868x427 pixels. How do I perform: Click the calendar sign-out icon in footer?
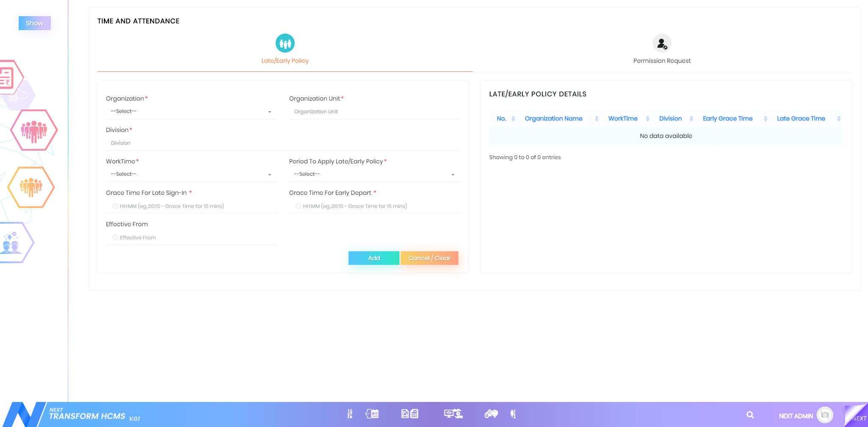(372, 414)
